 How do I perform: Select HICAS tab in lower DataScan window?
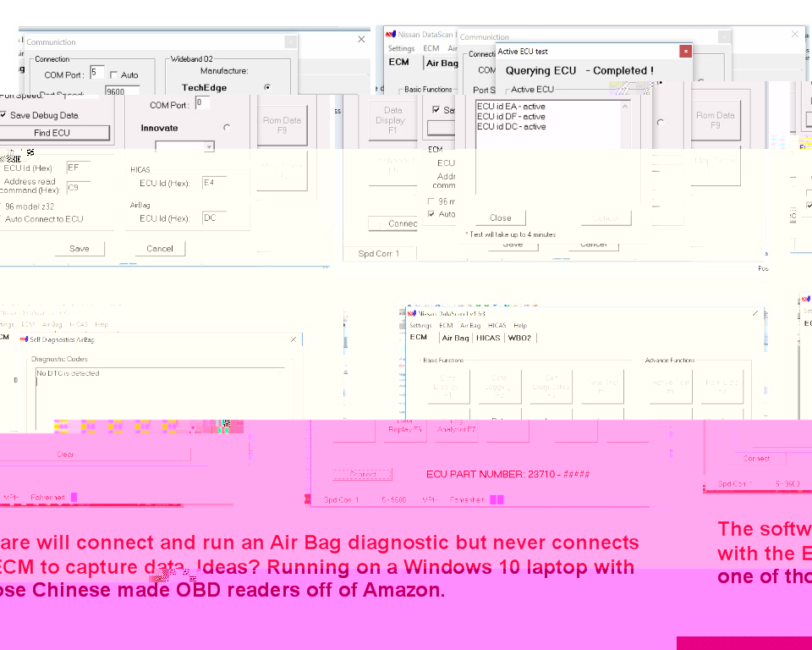click(x=488, y=338)
